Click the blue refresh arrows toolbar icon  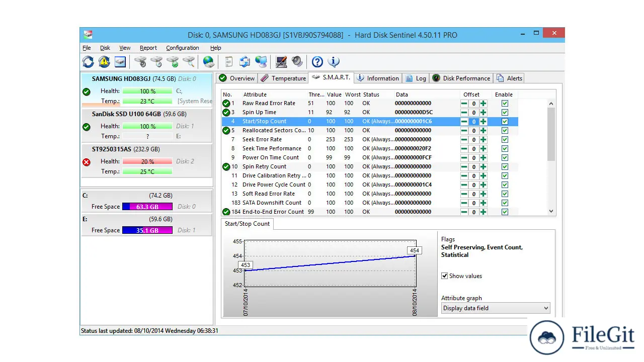(x=88, y=62)
